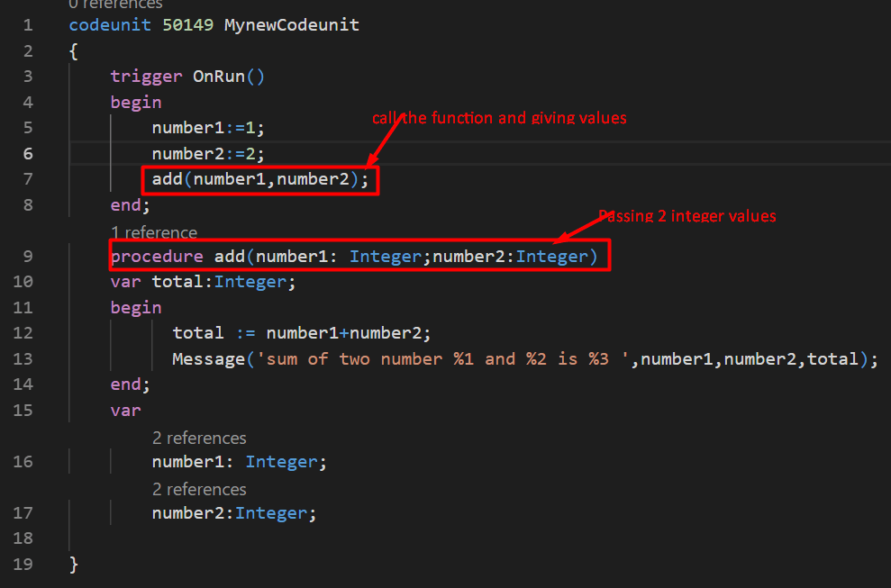Select line number 9 in the gutter
The image size is (891, 588).
(x=27, y=256)
